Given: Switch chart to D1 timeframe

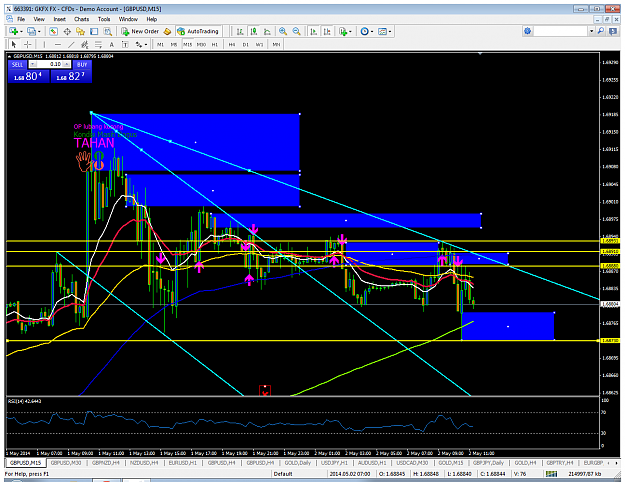Looking at the screenshot, I should pyautogui.click(x=246, y=44).
